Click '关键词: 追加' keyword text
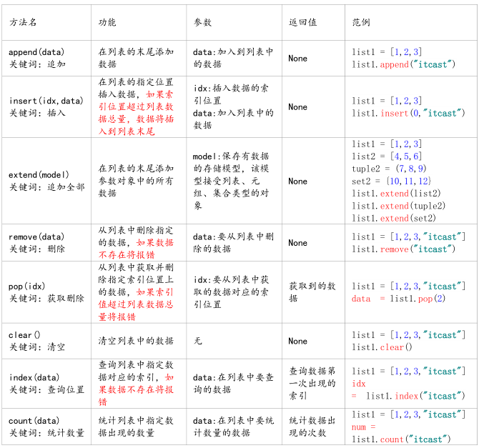This screenshot has height=448, width=479. 37,64
